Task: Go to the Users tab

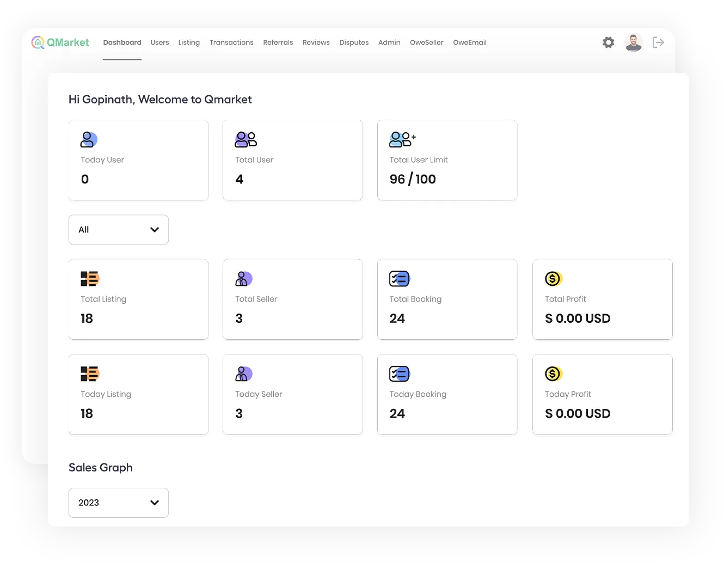Action: (159, 42)
